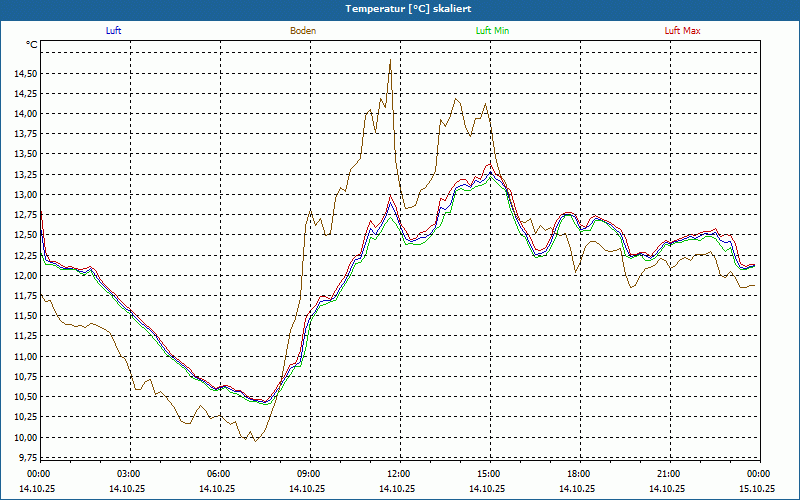The width and height of the screenshot is (800, 500).
Task: Click the 'Luft Min' legend entry
Action: [x=492, y=31]
